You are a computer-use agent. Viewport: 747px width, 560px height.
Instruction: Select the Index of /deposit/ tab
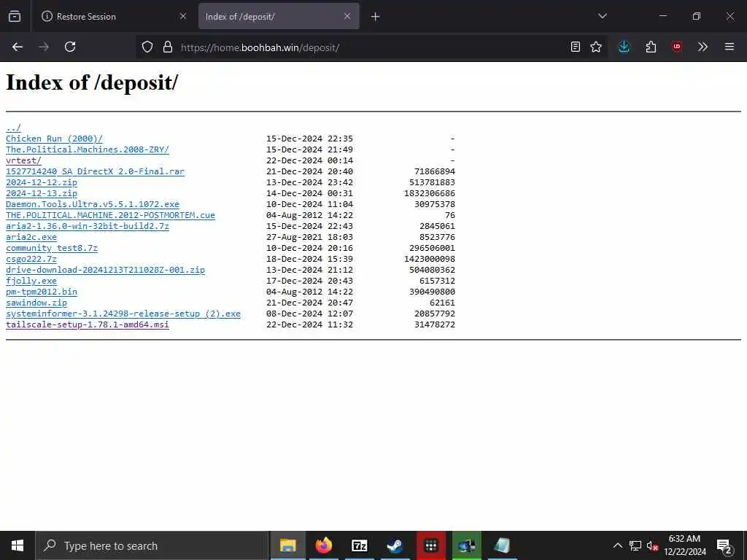(279, 16)
